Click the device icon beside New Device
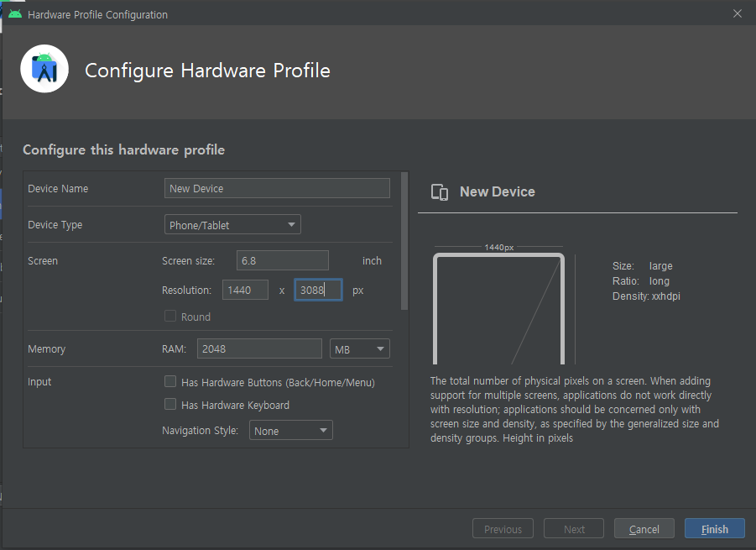Screen dimensions: 756x550 pos(439,192)
